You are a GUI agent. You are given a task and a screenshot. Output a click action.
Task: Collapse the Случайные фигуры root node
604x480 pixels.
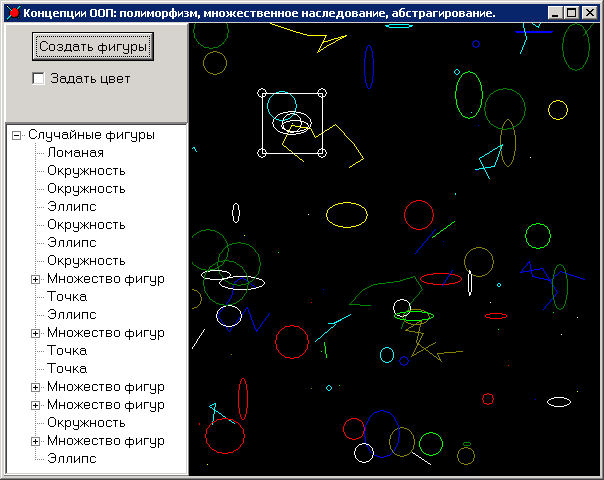point(16,135)
